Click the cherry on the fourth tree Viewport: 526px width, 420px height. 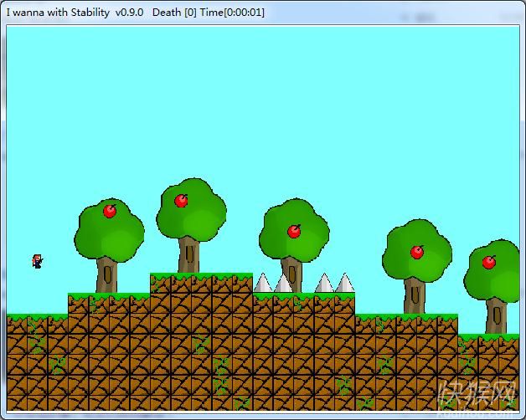(417, 252)
